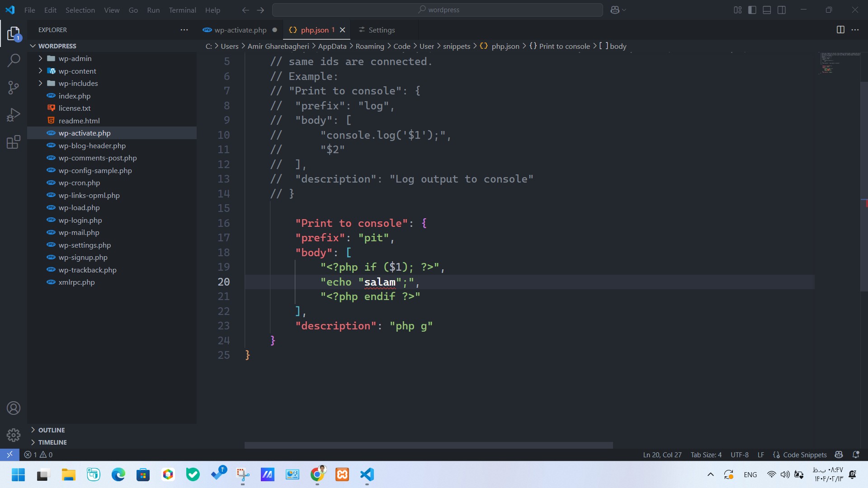Change the LF end of line sequence
The width and height of the screenshot is (868, 488).
pos(761,455)
